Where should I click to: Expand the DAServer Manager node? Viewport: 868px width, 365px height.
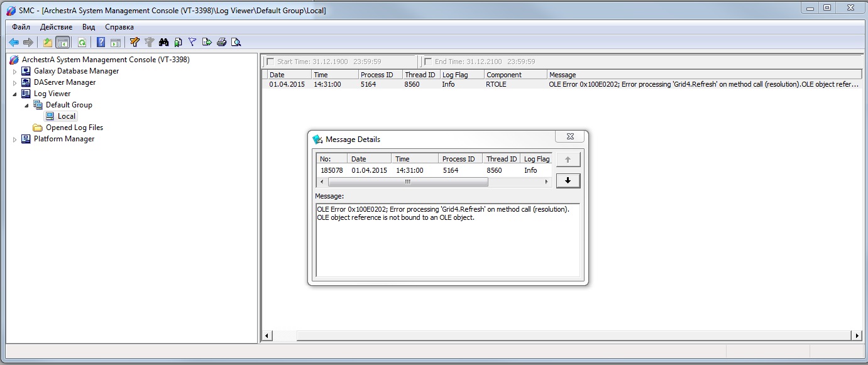[15, 82]
